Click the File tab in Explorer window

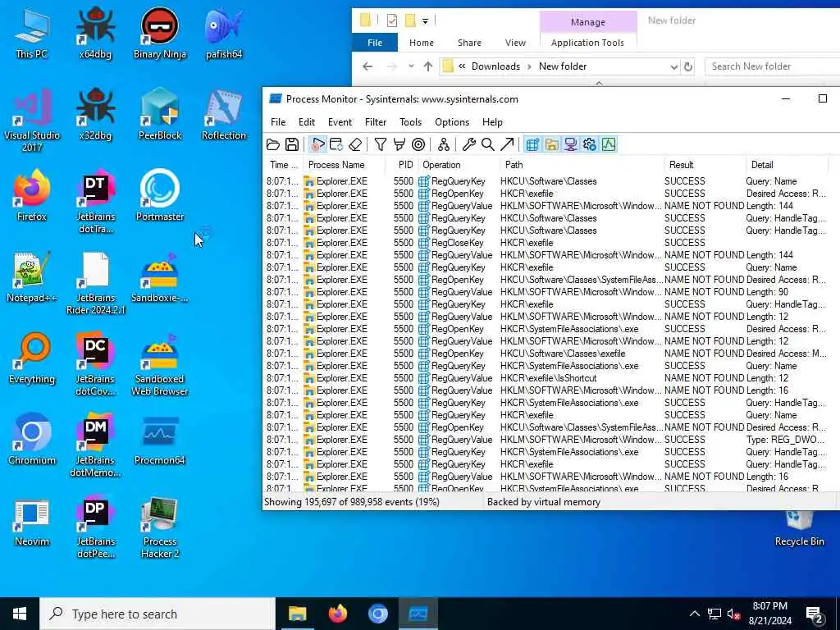[x=374, y=43]
